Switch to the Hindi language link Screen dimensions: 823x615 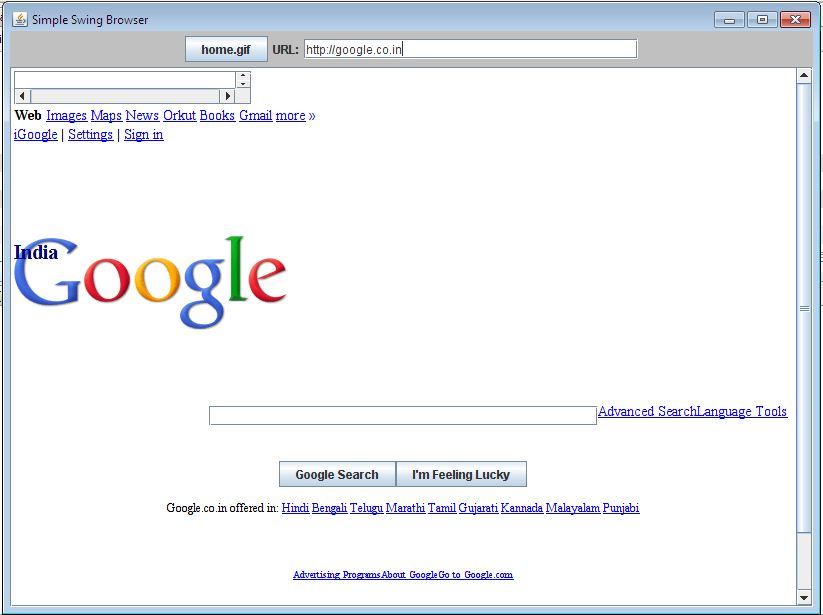coord(295,508)
